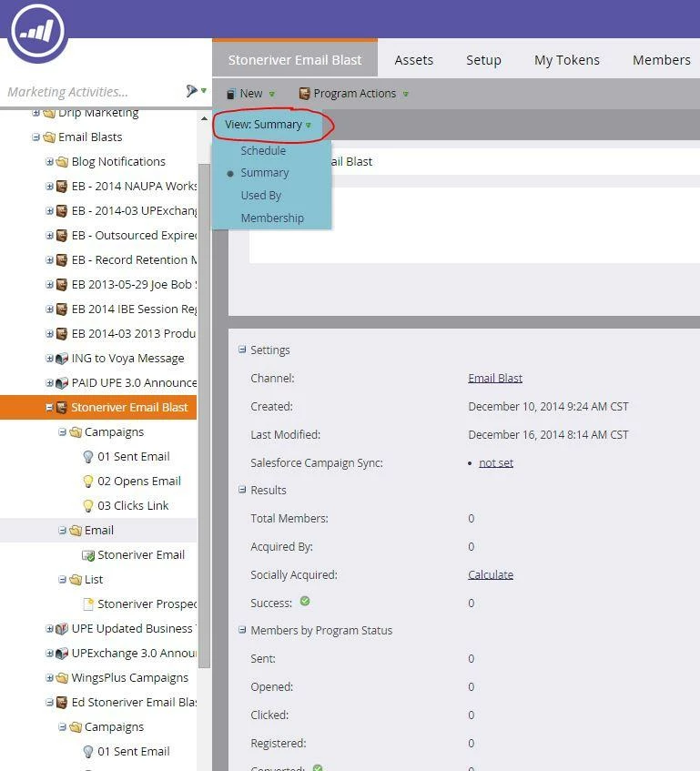
Task: Open the Email Blast channel link
Action: 495,378
